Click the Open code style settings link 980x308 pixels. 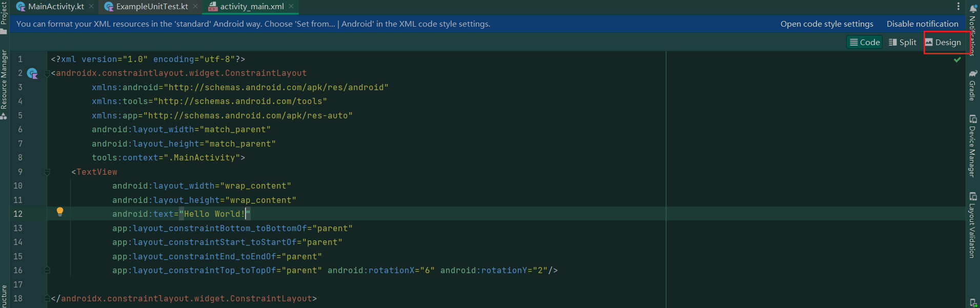click(827, 24)
